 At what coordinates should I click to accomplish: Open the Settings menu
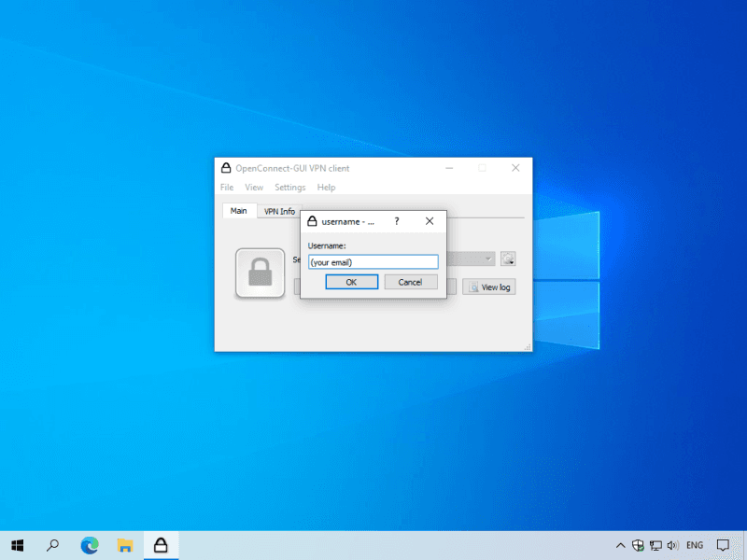point(289,188)
